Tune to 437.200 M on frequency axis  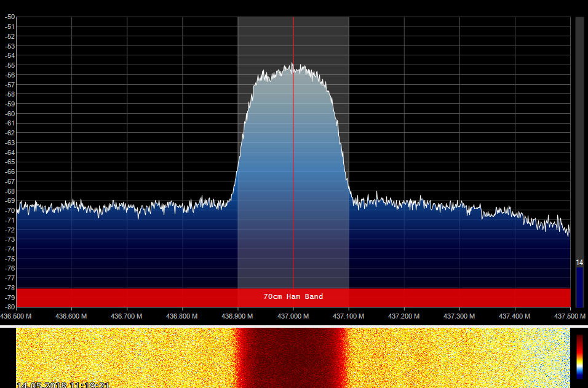click(404, 315)
